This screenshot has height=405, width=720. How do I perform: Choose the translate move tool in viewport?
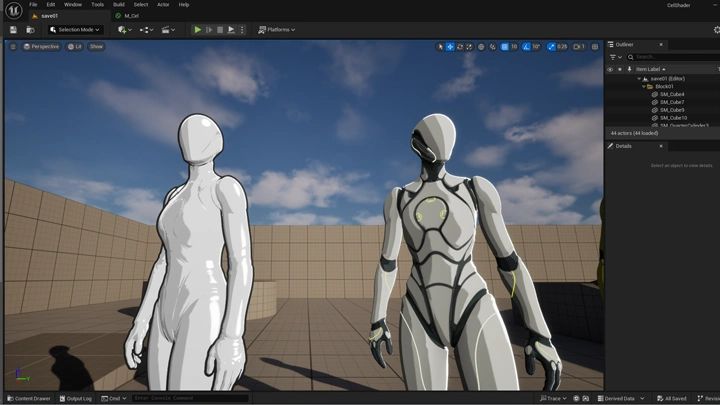coord(450,47)
